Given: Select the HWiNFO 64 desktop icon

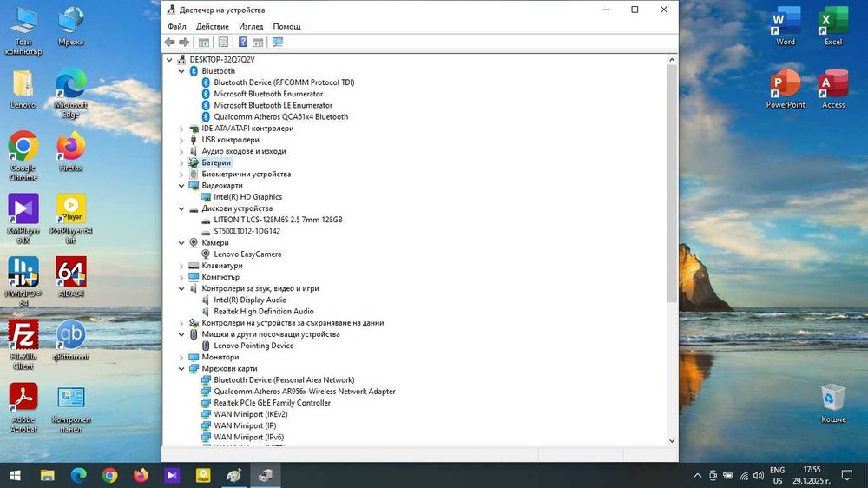Looking at the screenshot, I should point(23,281).
